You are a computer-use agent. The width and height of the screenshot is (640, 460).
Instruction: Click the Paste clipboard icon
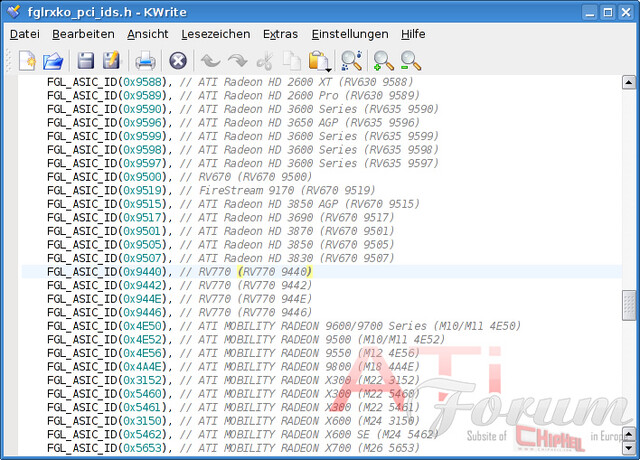[319, 61]
